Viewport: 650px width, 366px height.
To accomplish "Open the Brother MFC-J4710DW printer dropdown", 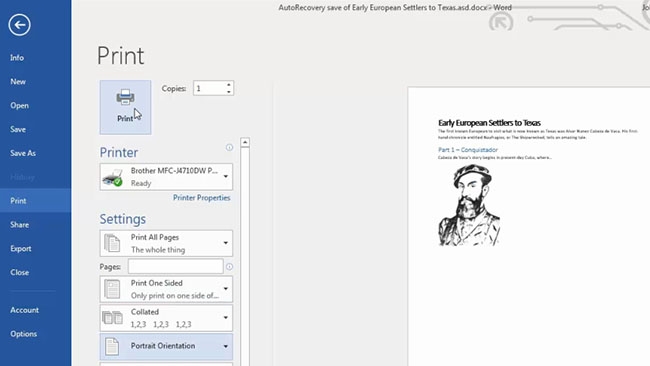I will (166, 177).
